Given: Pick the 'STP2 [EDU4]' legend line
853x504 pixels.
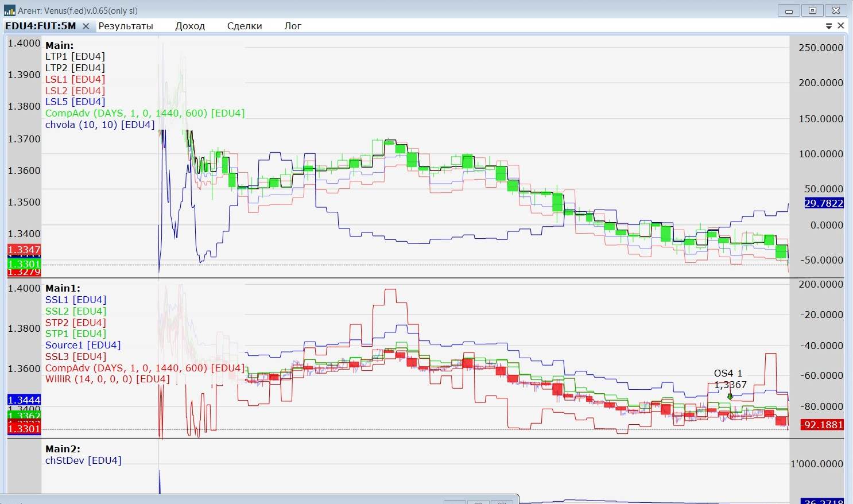Looking at the screenshot, I should pyautogui.click(x=76, y=323).
